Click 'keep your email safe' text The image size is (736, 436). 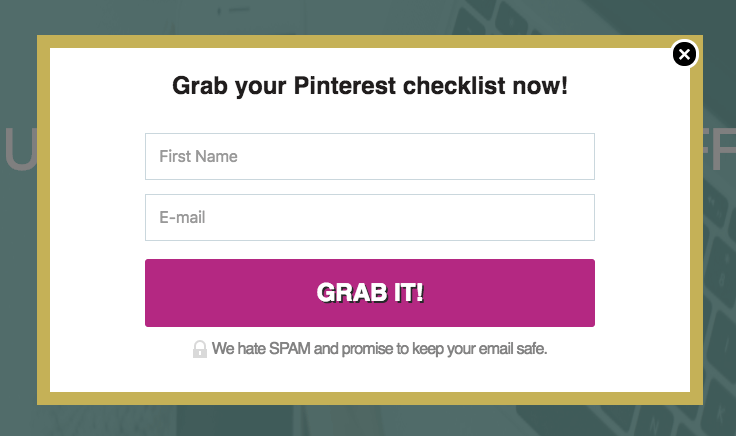[480, 349]
